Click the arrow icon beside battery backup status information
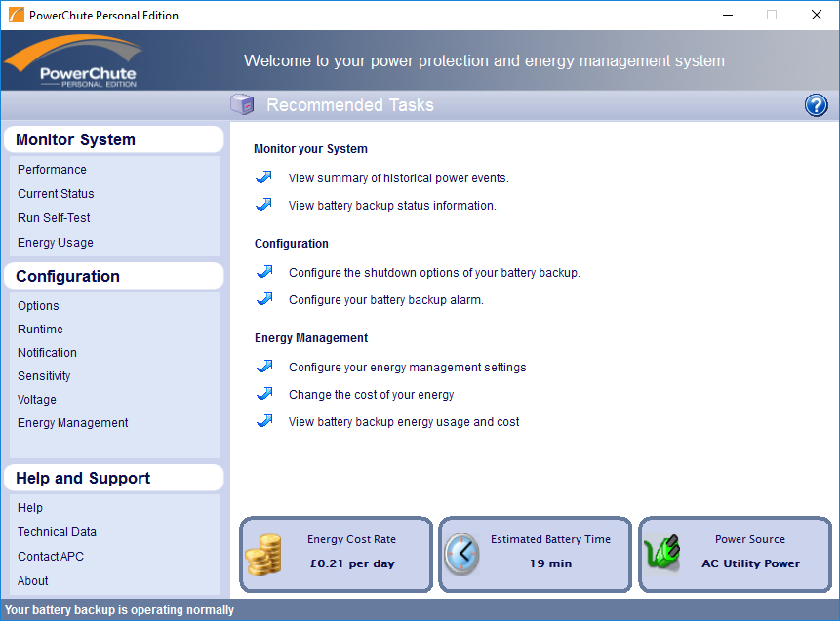 pyautogui.click(x=264, y=205)
